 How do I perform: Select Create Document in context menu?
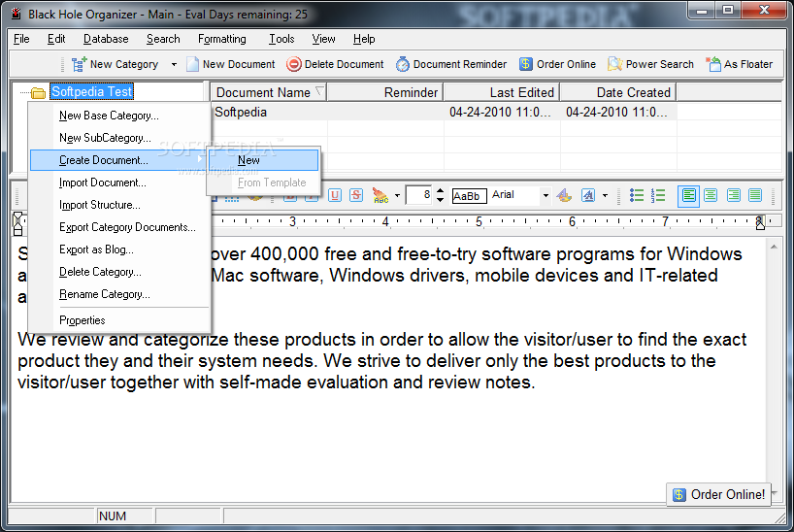tap(118, 160)
